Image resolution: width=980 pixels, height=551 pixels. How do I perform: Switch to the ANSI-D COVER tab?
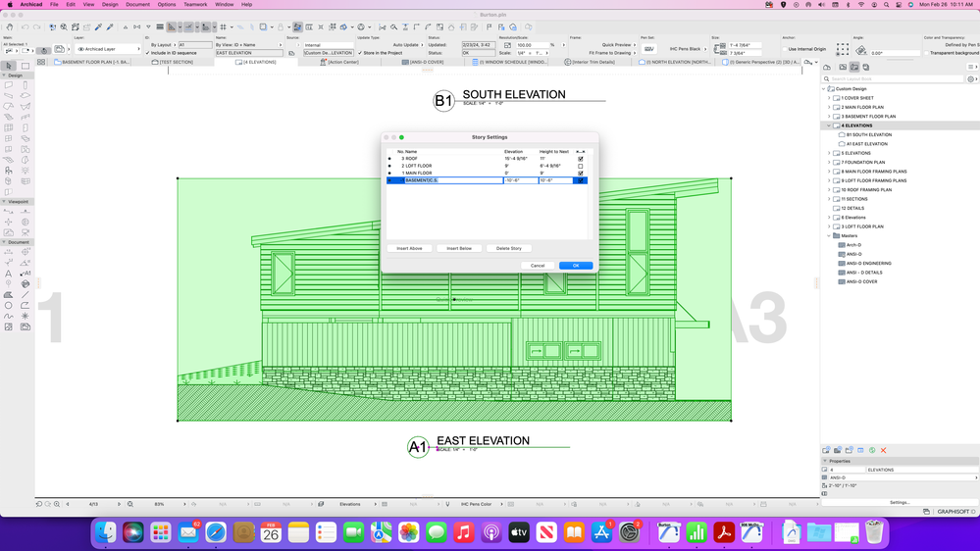423,62
